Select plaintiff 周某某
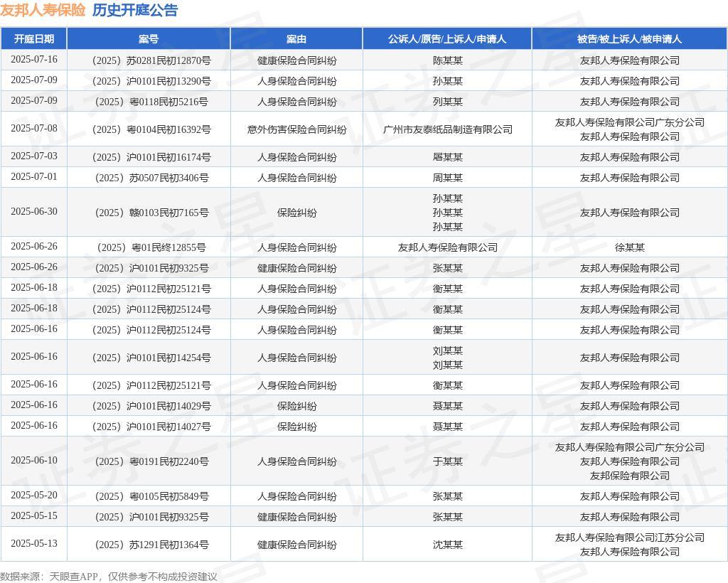Screen dimensions: 728x583 [448, 178]
